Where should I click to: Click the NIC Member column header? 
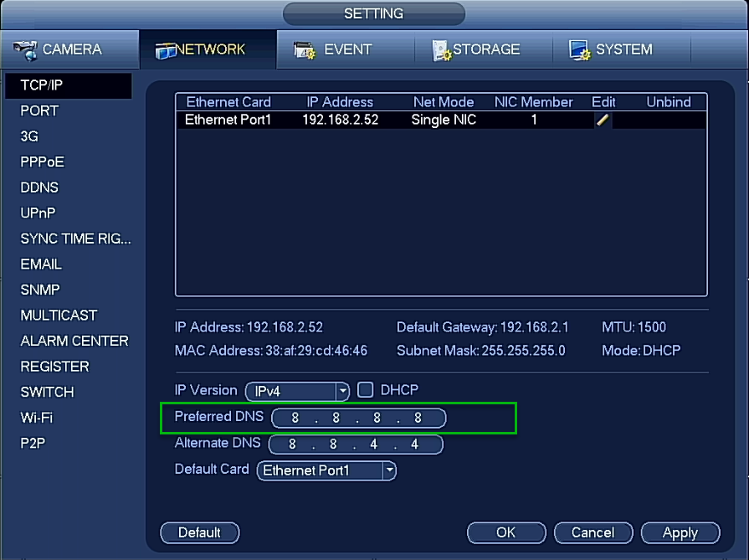click(x=534, y=102)
